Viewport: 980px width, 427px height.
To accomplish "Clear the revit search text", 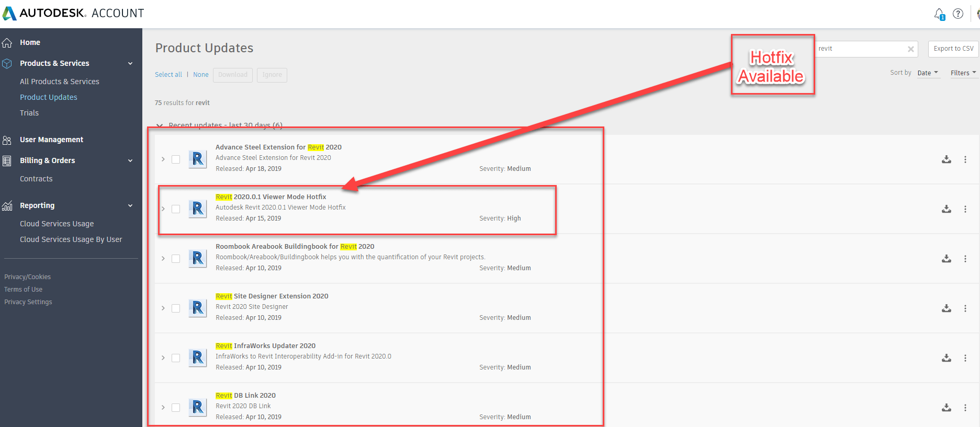I will click(911, 49).
